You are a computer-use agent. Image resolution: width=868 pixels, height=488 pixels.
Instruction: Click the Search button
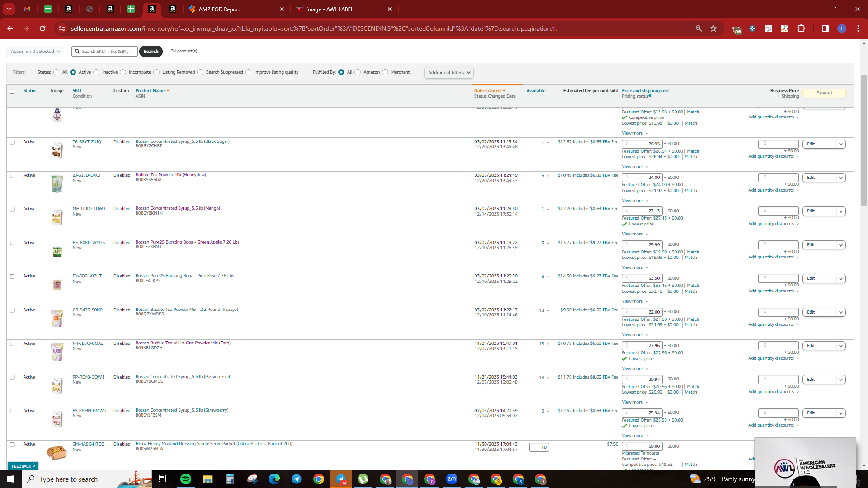point(151,52)
